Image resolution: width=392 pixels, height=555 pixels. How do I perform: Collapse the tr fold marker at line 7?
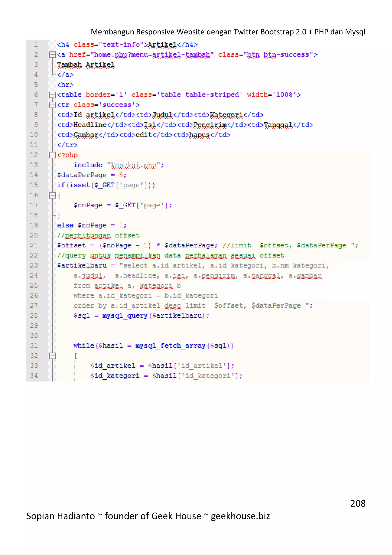(52, 105)
